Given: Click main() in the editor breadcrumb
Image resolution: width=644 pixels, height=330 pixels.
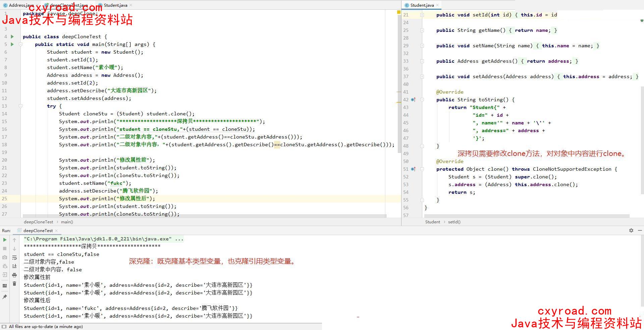Looking at the screenshot, I should [x=67, y=222].
